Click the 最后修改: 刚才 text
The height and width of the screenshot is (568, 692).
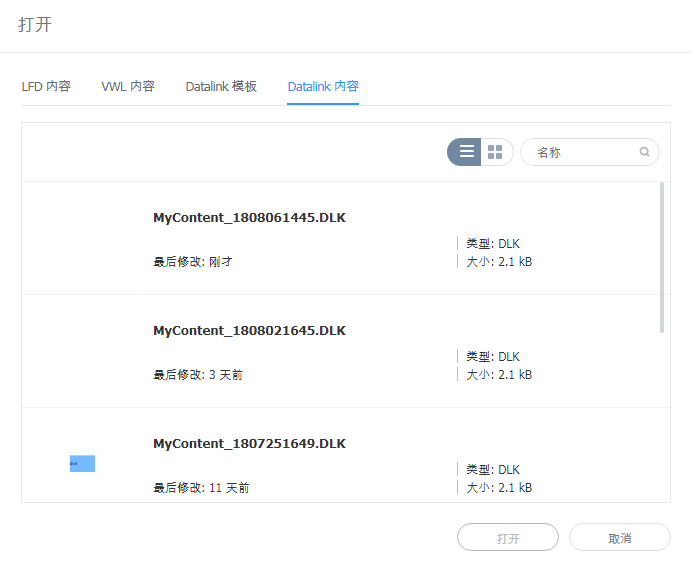coord(193,262)
